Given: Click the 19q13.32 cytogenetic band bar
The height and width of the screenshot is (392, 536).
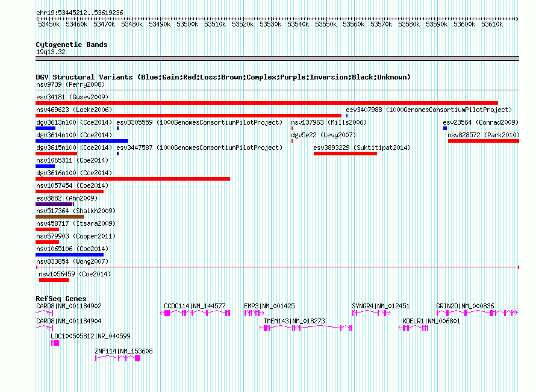Looking at the screenshot, I should [277, 58].
